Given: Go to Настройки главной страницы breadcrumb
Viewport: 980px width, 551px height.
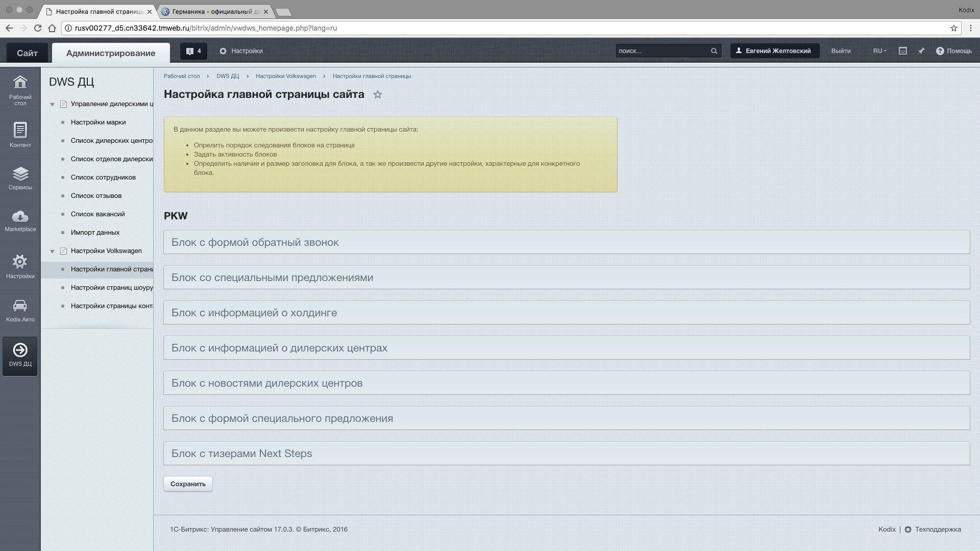Looking at the screenshot, I should tap(372, 76).
